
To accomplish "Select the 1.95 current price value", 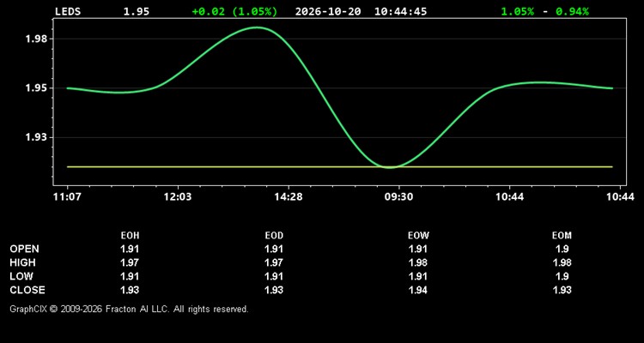I will click(137, 11).
